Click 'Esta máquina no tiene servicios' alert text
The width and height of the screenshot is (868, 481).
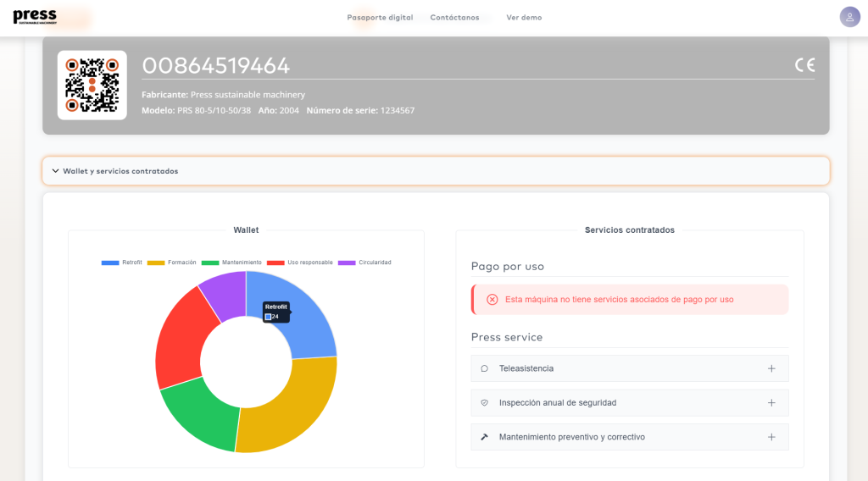pyautogui.click(x=620, y=300)
